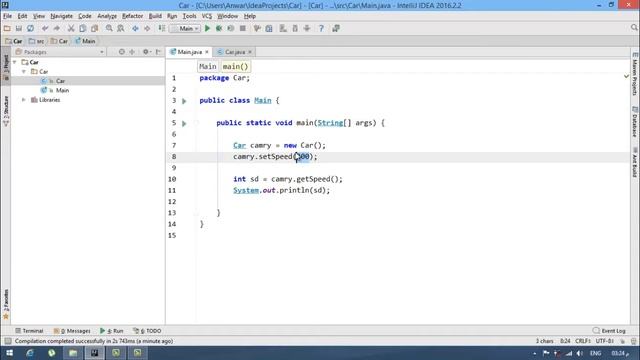The width and height of the screenshot is (640, 360).
Task: Open the Main run configuration dropdown
Action: pos(185,28)
